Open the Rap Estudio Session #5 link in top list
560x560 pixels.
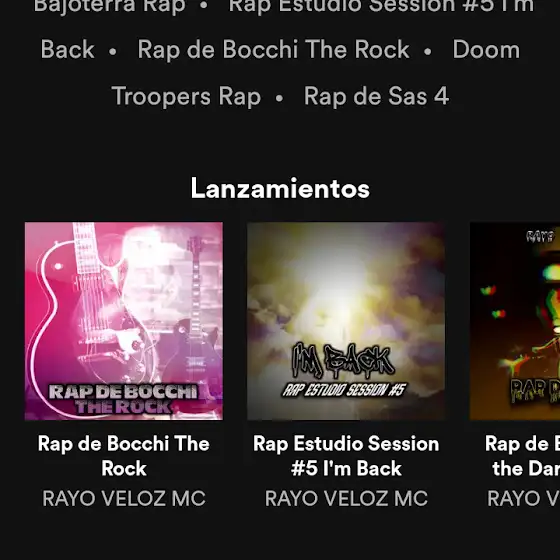pyautogui.click(x=381, y=6)
